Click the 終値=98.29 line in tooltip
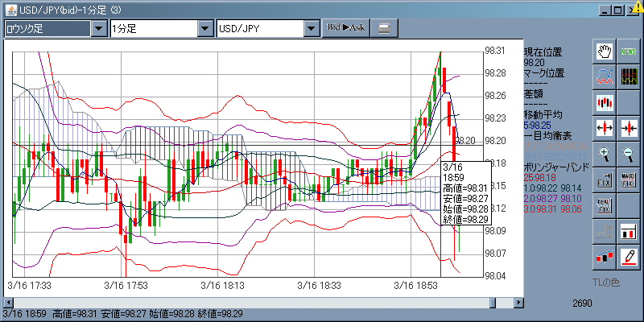644x322 pixels. (x=465, y=219)
